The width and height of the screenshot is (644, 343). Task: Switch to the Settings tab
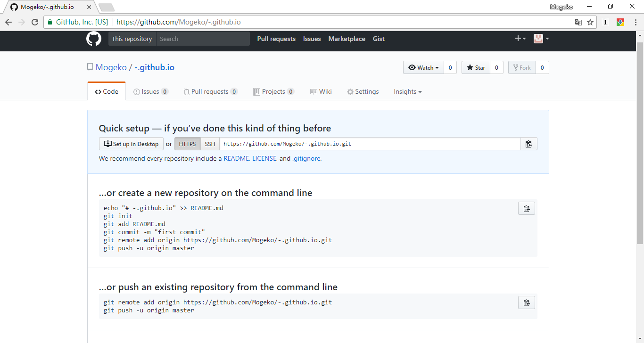click(x=363, y=92)
